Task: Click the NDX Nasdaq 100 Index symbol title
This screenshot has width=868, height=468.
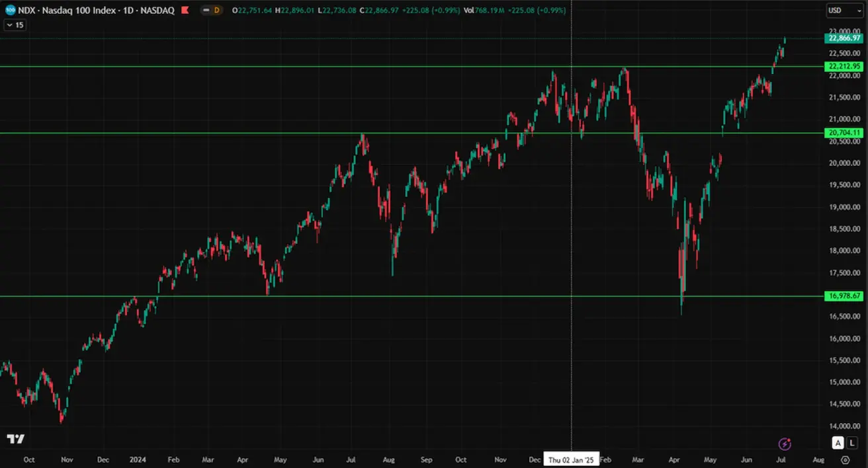Action: [96, 11]
